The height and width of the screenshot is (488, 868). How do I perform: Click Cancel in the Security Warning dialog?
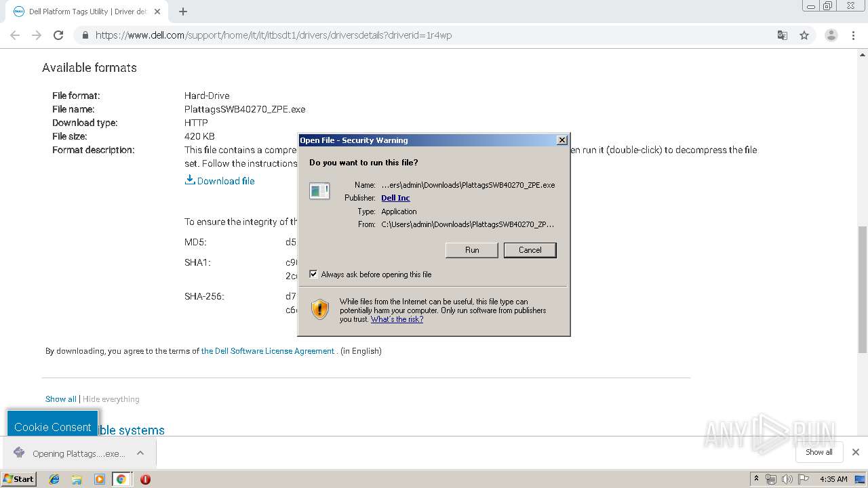530,250
